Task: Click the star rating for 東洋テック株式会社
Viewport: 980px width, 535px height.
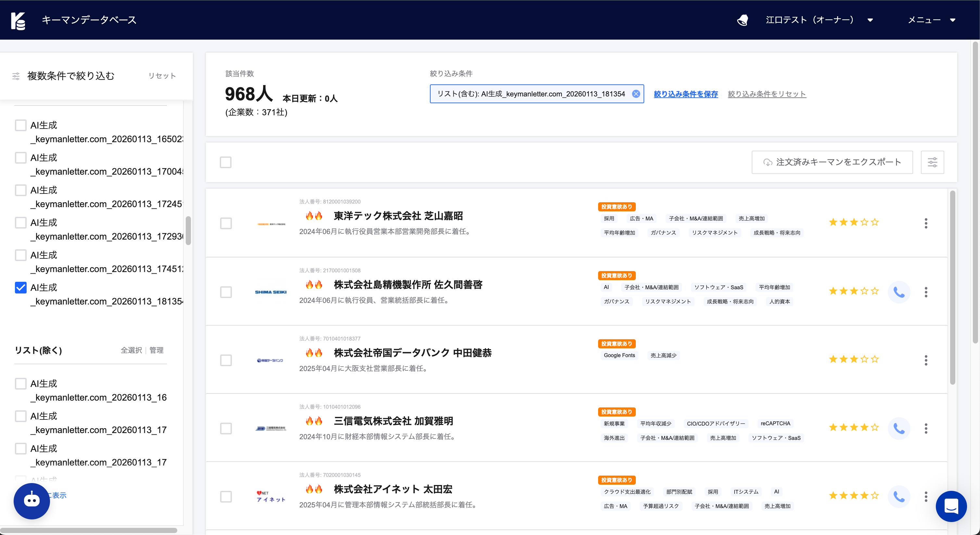Action: (x=853, y=222)
